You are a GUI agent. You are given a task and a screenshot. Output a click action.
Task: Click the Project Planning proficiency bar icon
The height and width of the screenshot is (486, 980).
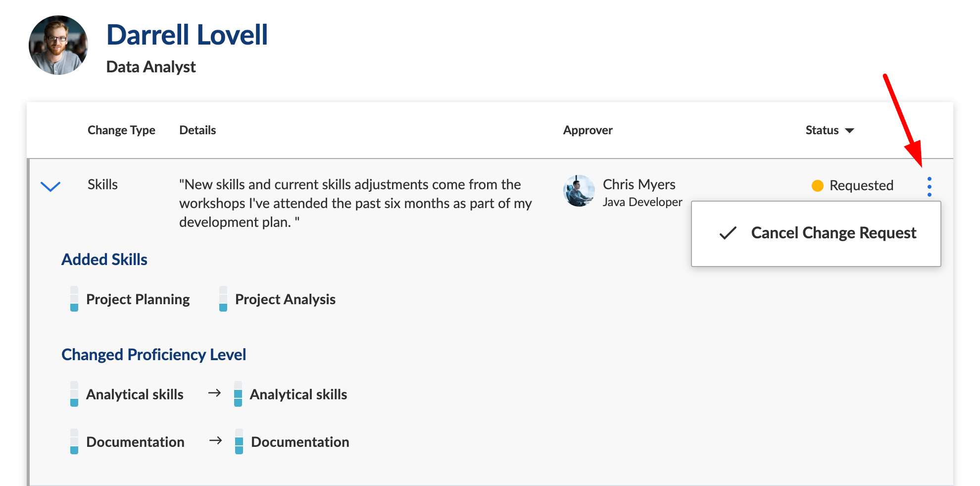click(x=74, y=299)
